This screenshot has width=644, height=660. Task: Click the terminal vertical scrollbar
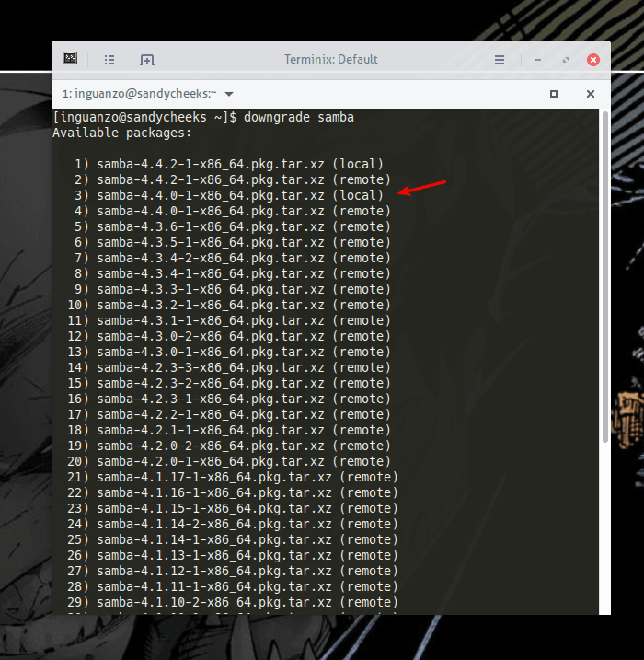click(604, 277)
